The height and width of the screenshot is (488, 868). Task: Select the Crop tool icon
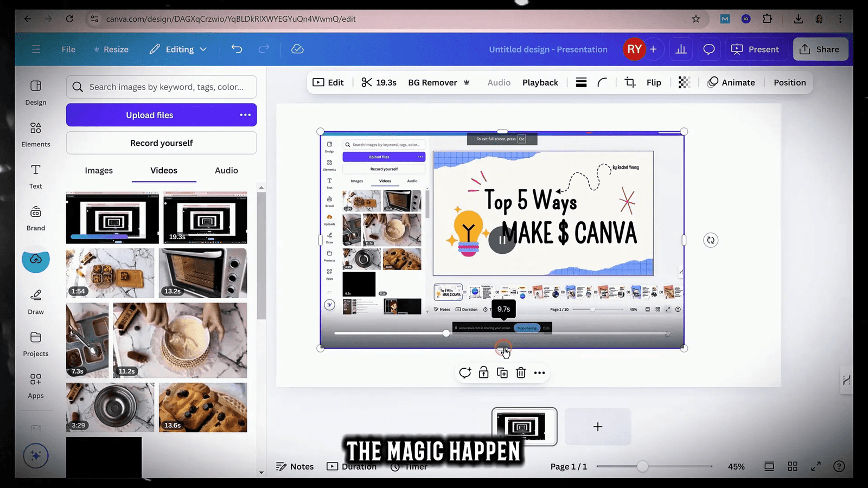pyautogui.click(x=630, y=82)
